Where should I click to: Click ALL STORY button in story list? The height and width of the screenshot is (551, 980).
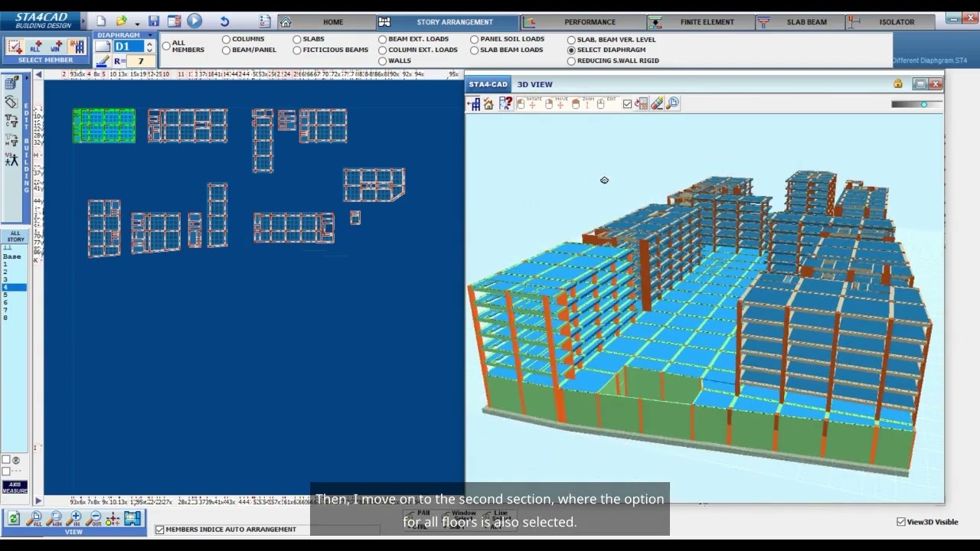click(15, 236)
